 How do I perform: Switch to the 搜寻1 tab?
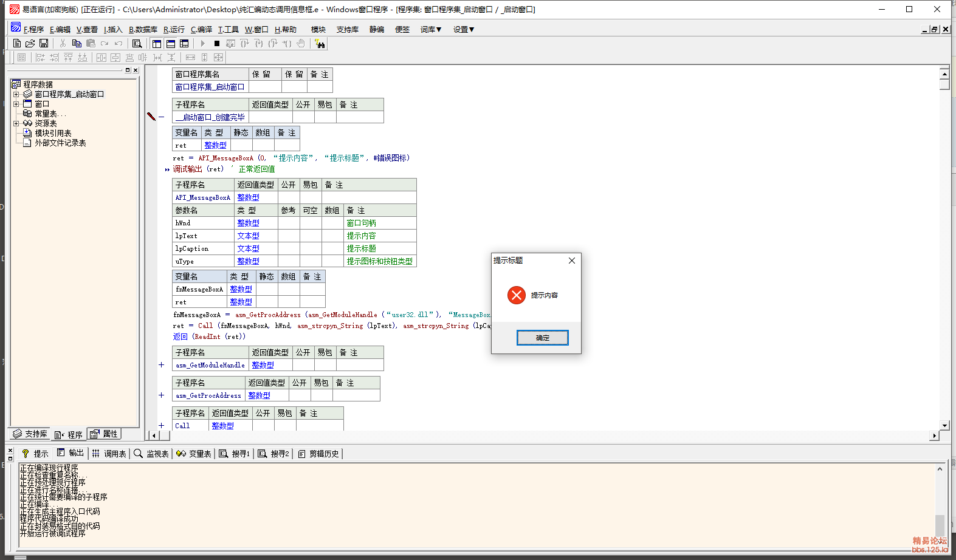[235, 454]
